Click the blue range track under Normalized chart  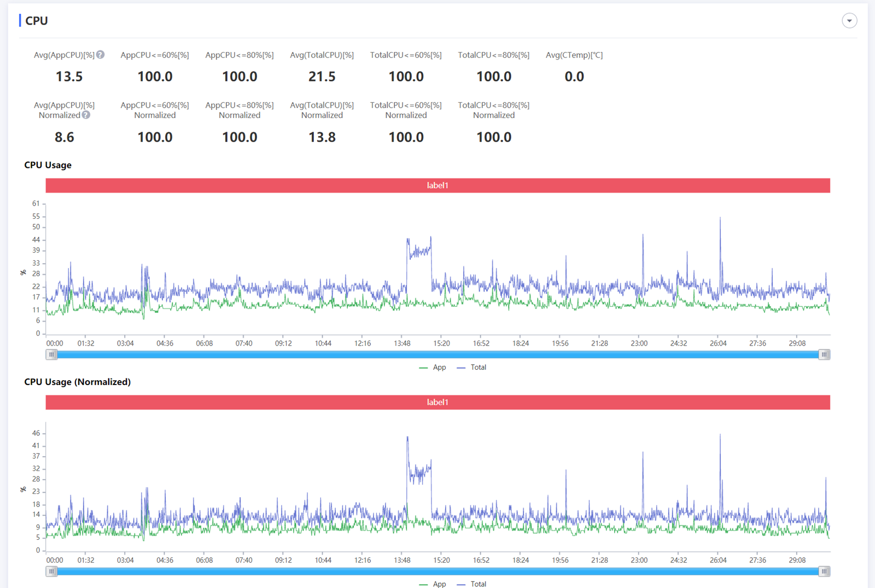pyautogui.click(x=437, y=571)
